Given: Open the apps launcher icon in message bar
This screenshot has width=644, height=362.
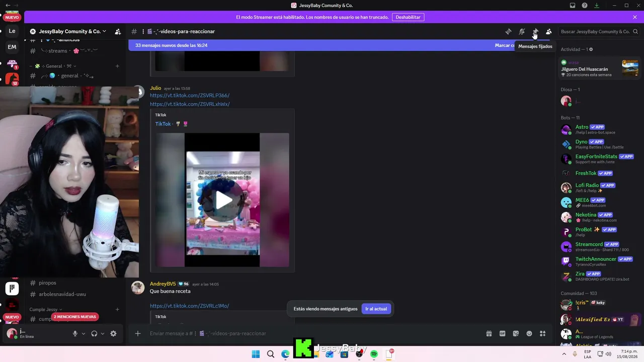Looking at the screenshot, I should point(542,333).
